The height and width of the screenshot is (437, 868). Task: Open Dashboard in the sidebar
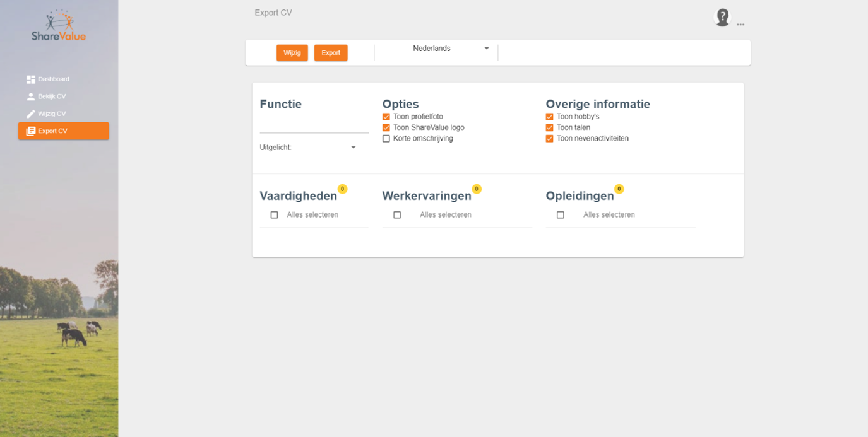coord(63,79)
